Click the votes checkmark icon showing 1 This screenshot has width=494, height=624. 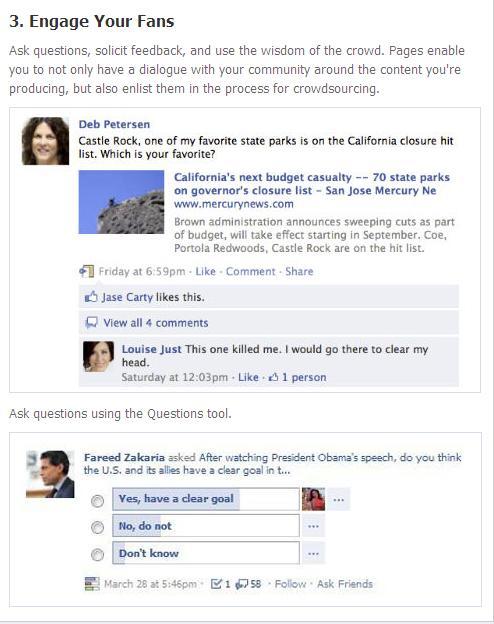tap(216, 584)
